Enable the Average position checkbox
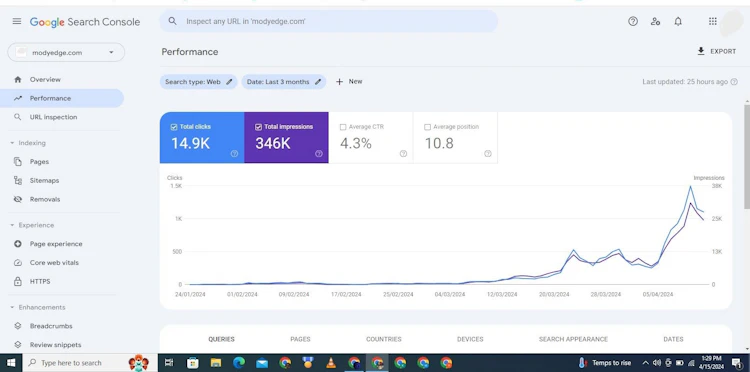 (x=428, y=127)
